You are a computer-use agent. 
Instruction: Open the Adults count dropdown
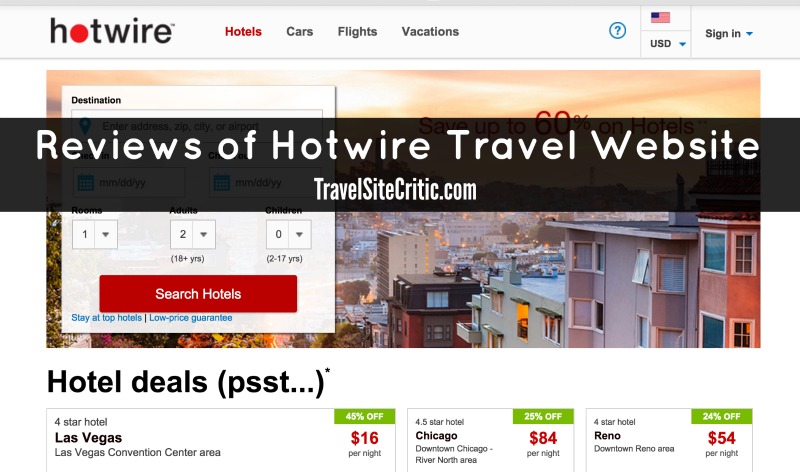[193, 234]
